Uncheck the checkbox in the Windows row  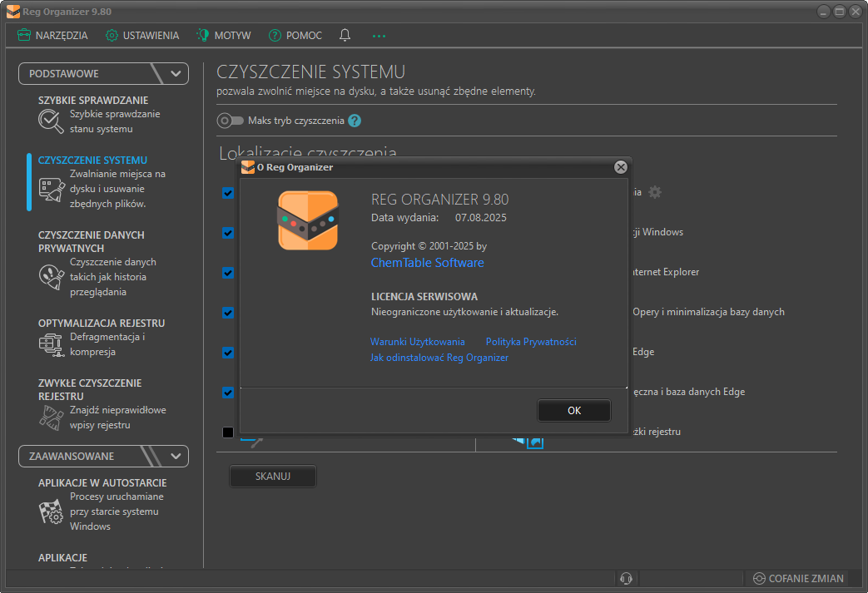(x=227, y=233)
